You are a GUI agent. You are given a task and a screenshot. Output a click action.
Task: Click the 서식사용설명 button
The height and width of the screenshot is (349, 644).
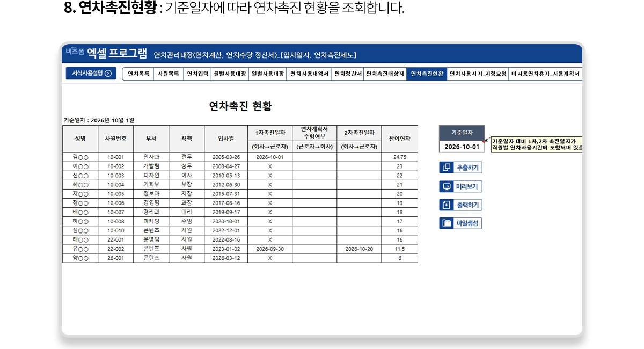point(91,74)
